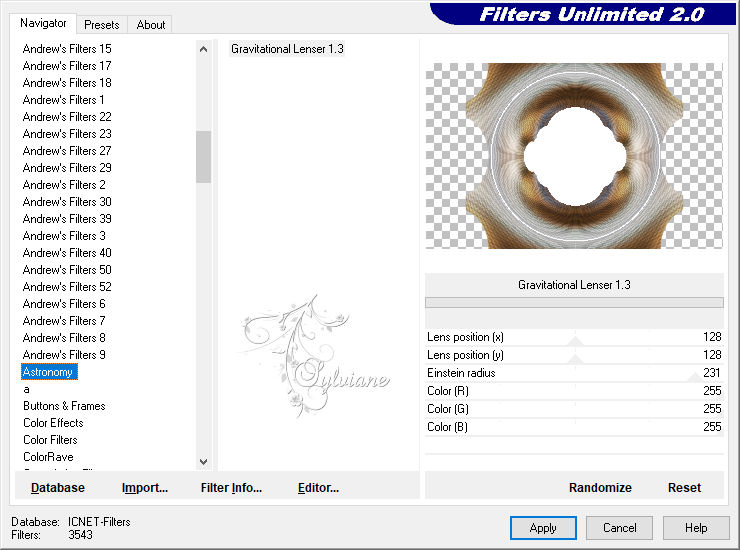Select Color Filters category
The image size is (740, 550).
point(50,440)
